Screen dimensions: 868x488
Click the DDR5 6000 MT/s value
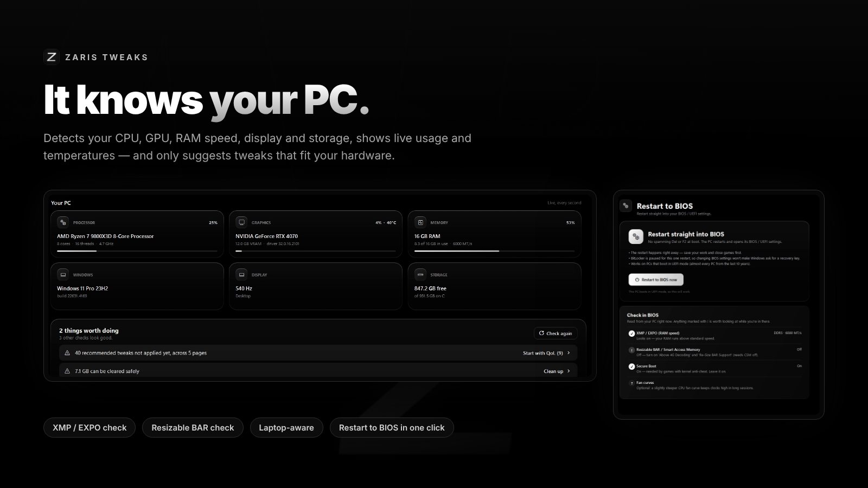pos(787,333)
